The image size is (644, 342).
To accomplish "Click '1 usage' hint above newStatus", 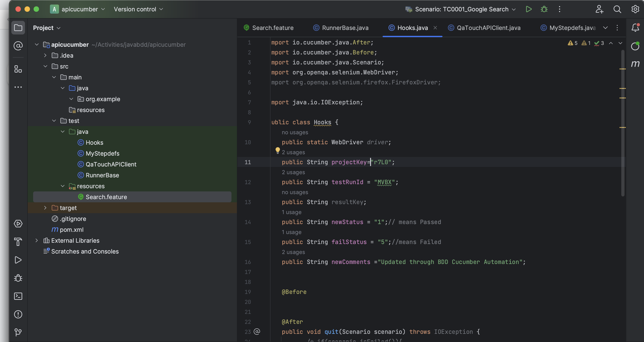I will [292, 212].
